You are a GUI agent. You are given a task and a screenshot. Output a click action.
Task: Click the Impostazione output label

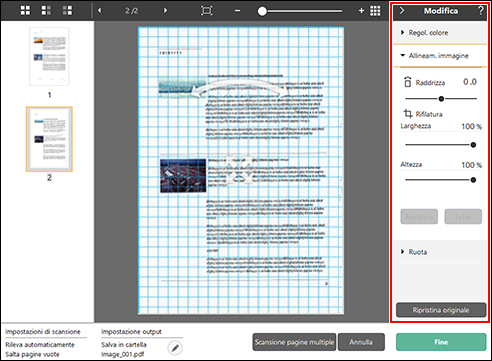pyautogui.click(x=131, y=332)
